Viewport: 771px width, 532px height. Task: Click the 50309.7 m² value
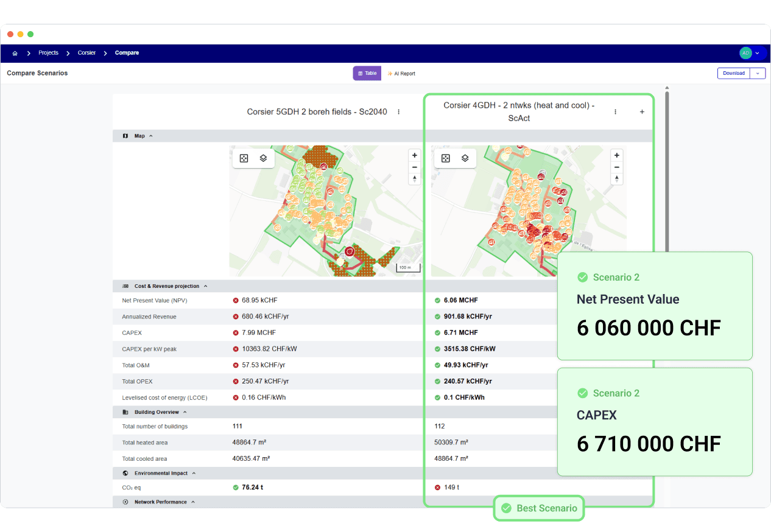(x=452, y=443)
